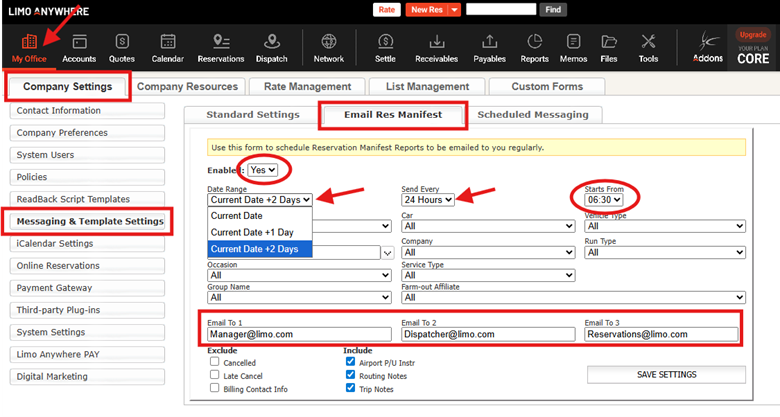Open the Accounts icon in the toolbar
The image size is (780, 417).
79,47
